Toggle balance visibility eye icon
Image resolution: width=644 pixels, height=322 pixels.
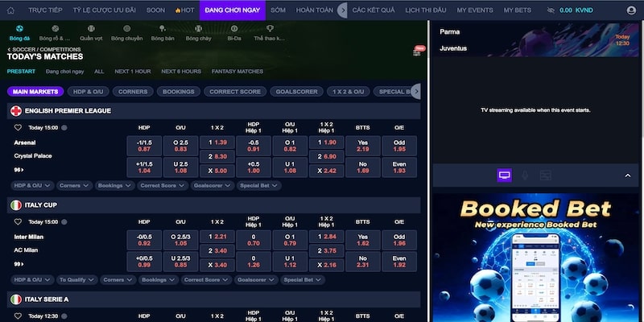(x=551, y=10)
